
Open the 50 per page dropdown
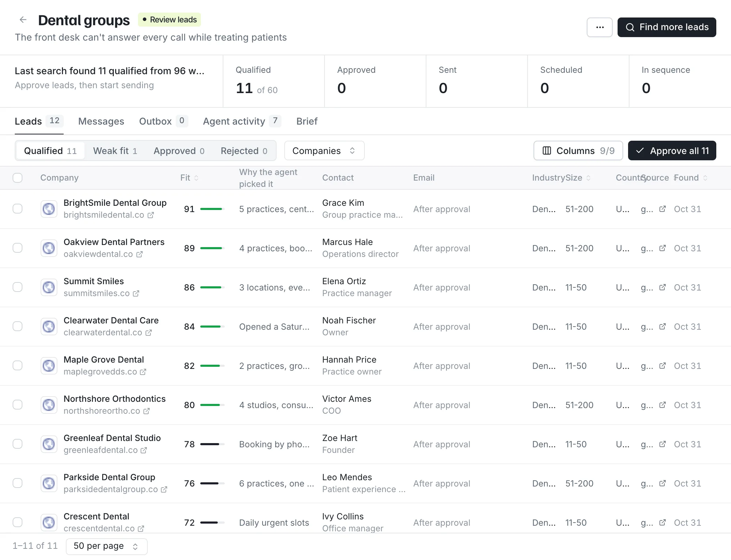(106, 546)
